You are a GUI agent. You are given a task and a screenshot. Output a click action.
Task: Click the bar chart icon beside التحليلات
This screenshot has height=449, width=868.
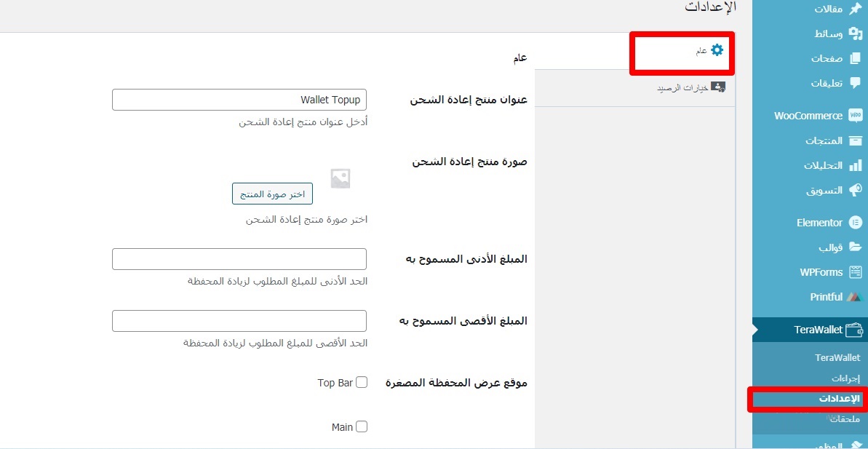855,165
